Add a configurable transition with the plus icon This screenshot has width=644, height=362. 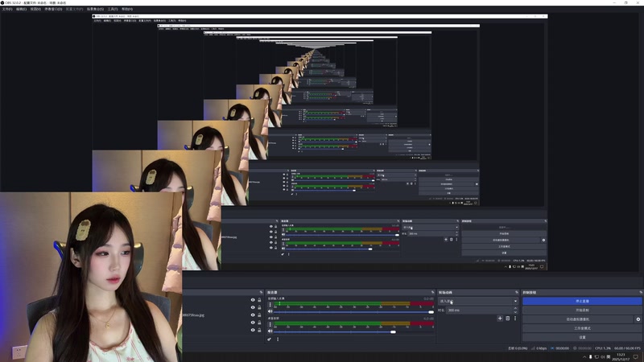[500, 318]
